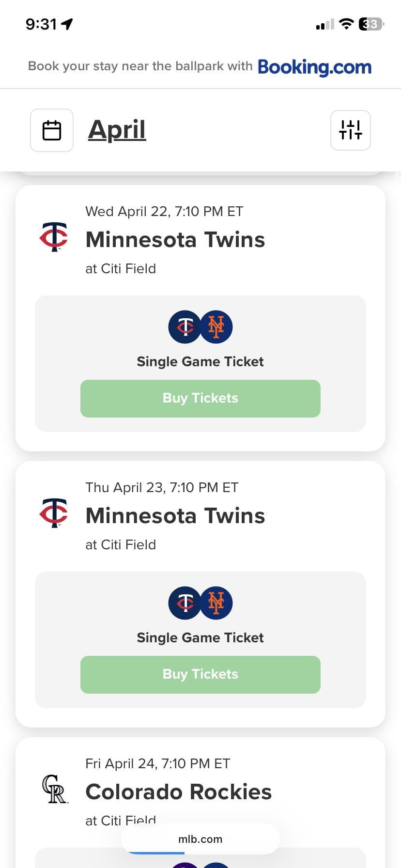401x868 pixels.
Task: Select Minnesota Twins heading for April 22
Action: (x=175, y=240)
